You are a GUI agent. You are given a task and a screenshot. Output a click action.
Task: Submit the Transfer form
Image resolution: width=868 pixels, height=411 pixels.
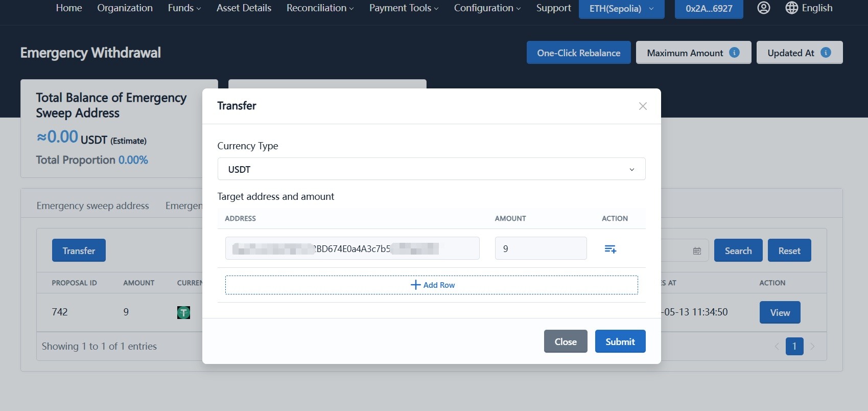620,341
